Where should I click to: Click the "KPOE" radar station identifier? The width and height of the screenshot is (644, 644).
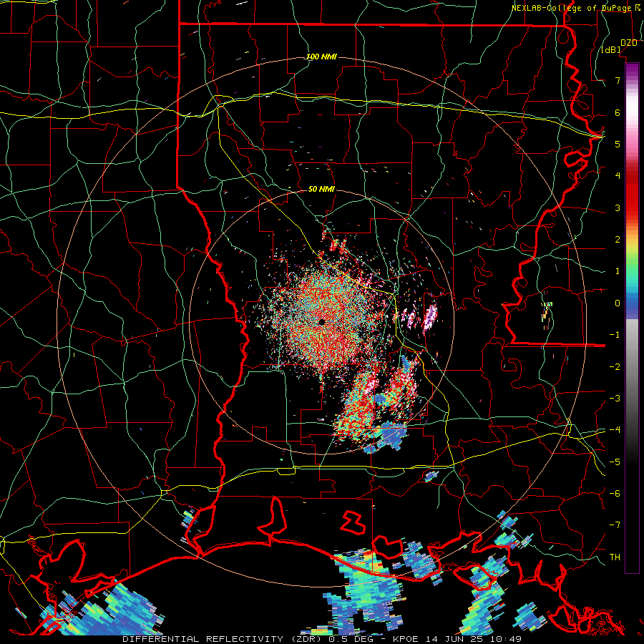pos(406,639)
